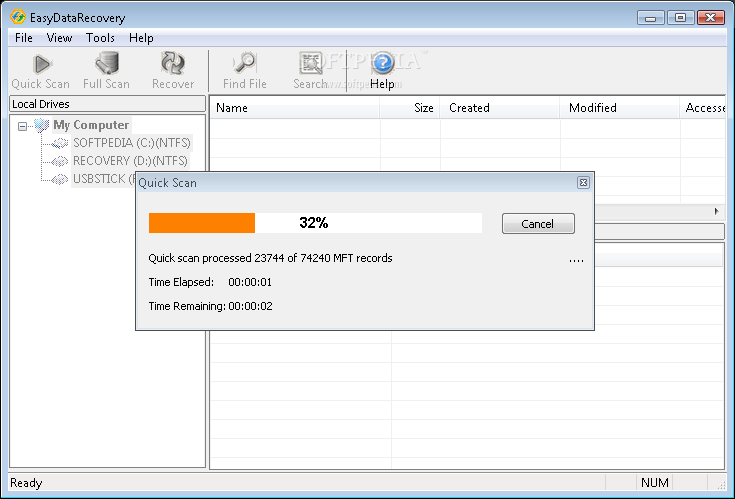Open the Tools menu
Image resolution: width=735 pixels, height=499 pixels.
point(100,38)
